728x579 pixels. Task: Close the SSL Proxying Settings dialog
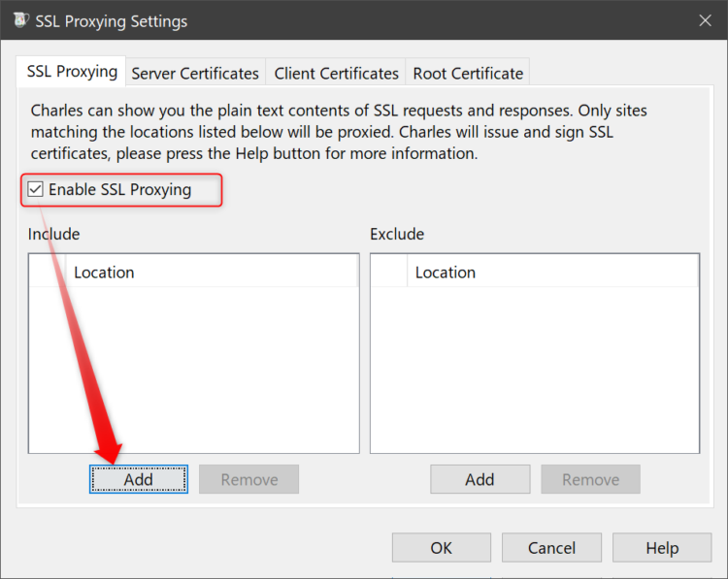[705, 20]
